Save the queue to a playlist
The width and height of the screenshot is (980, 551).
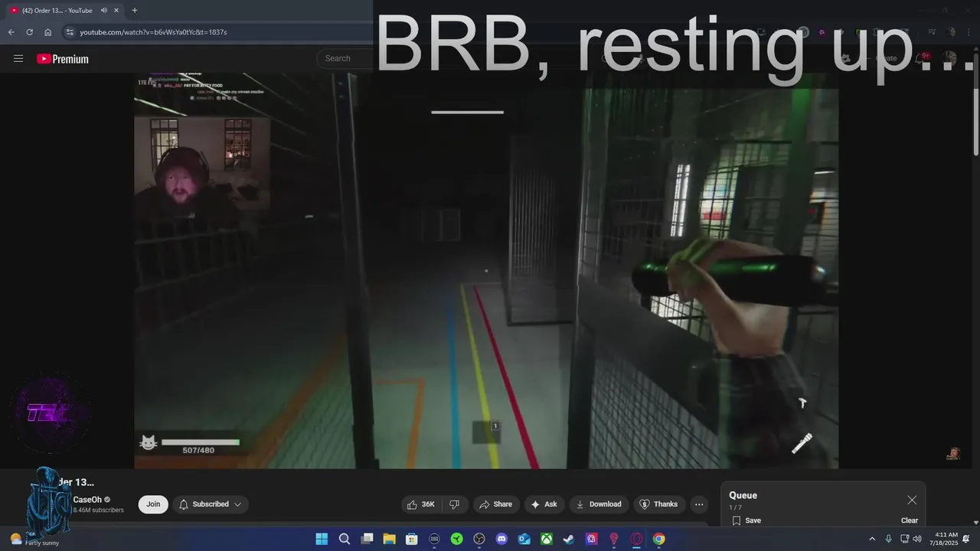point(746,520)
